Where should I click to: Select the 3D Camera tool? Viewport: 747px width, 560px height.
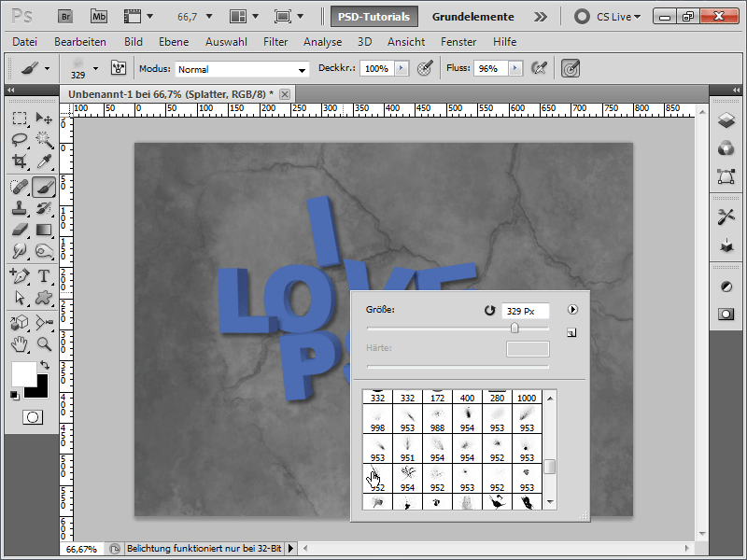pyautogui.click(x=44, y=323)
